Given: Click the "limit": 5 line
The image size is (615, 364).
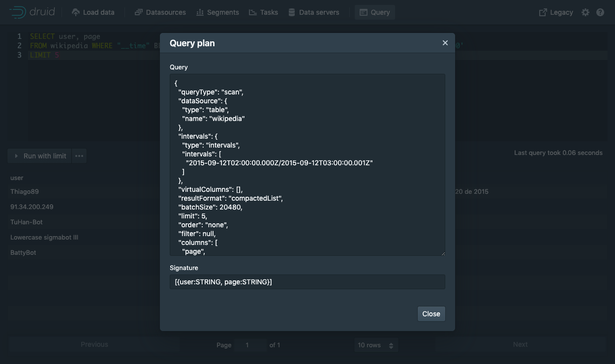Looking at the screenshot, I should pos(192,216).
